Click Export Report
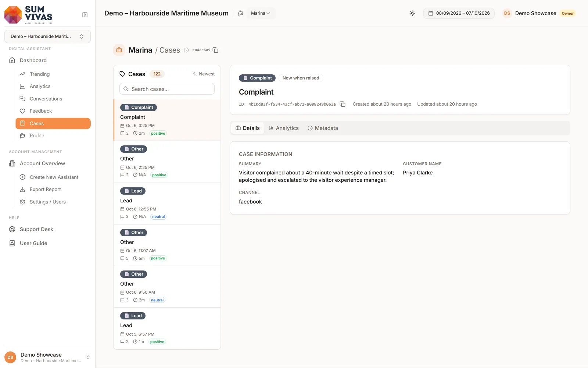This screenshot has width=588, height=368. click(53, 190)
